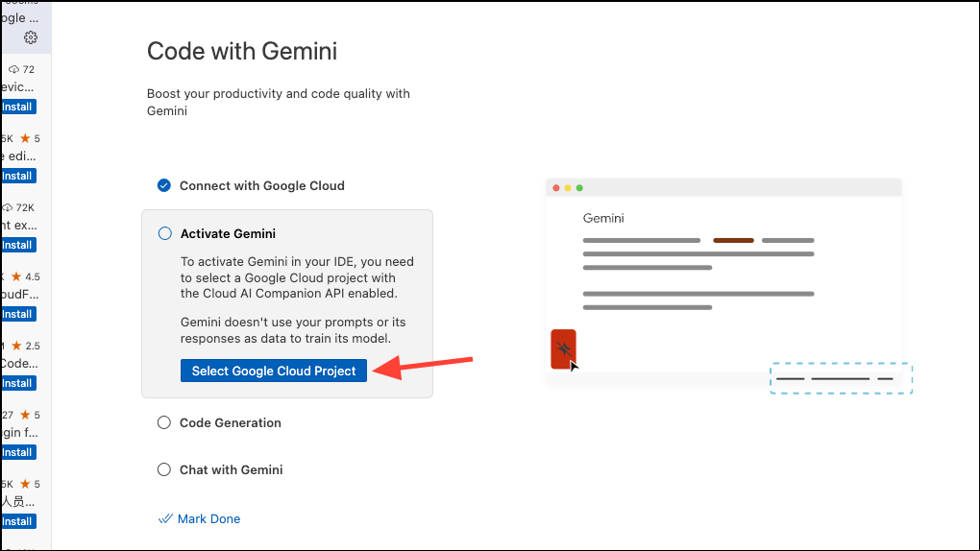
Task: Open the extension manage gear icon
Action: point(31,37)
